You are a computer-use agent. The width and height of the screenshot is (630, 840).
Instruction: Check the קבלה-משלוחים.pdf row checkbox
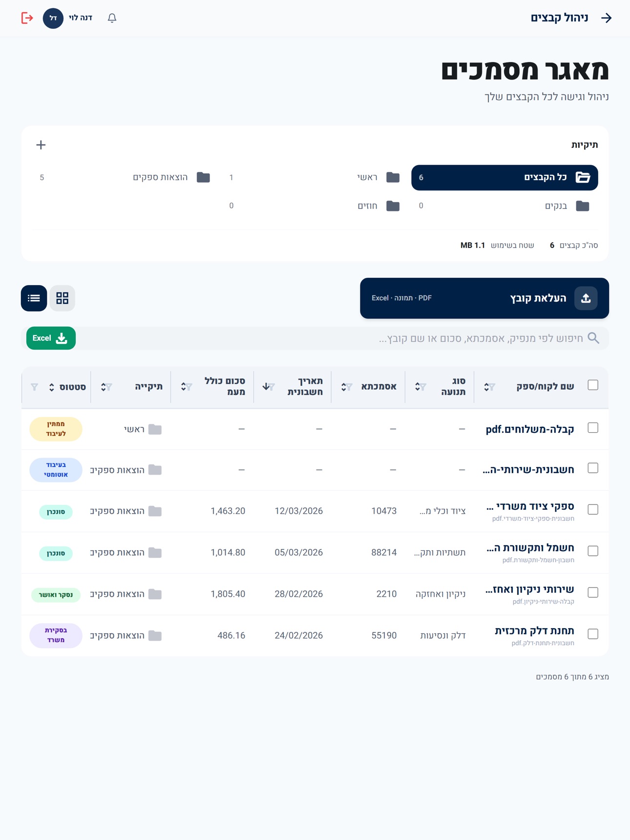pyautogui.click(x=593, y=428)
